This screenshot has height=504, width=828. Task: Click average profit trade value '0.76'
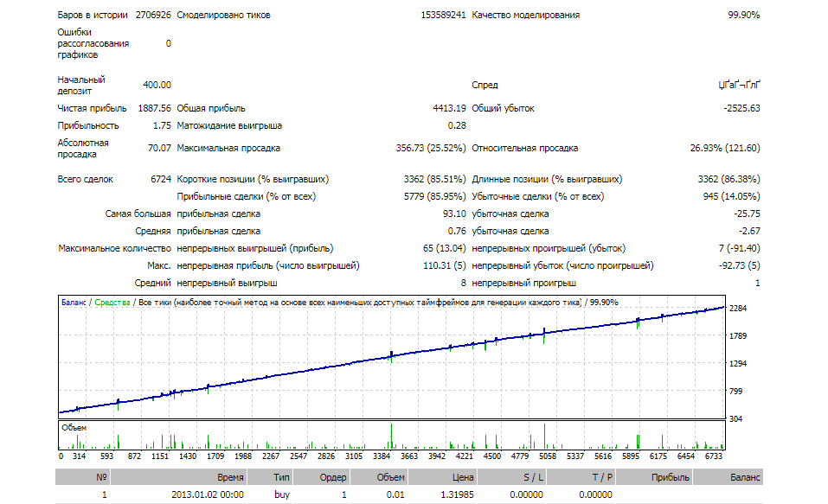[457, 231]
